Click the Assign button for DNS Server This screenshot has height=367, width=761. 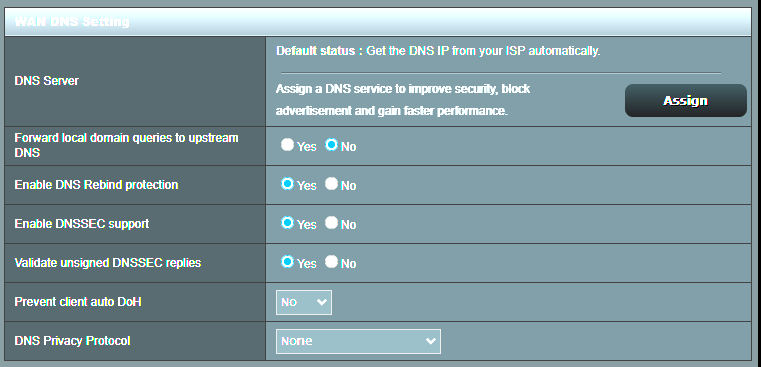coord(685,100)
